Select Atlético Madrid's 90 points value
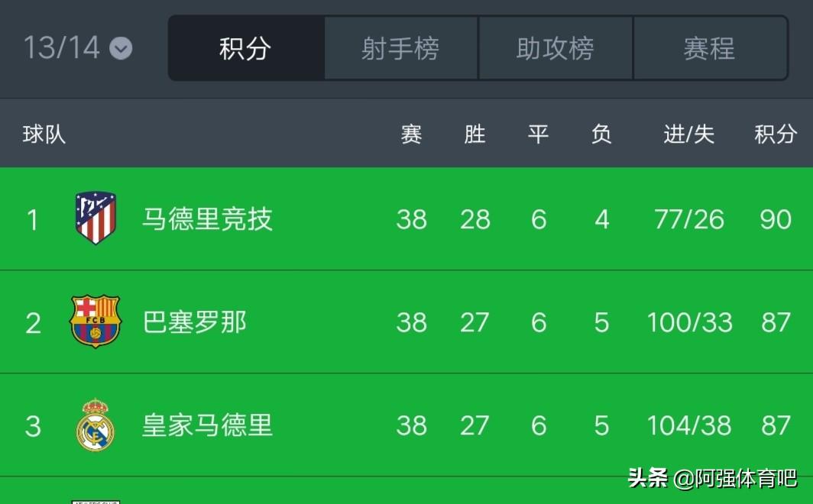Screen dimensions: 813x504 click(x=776, y=219)
